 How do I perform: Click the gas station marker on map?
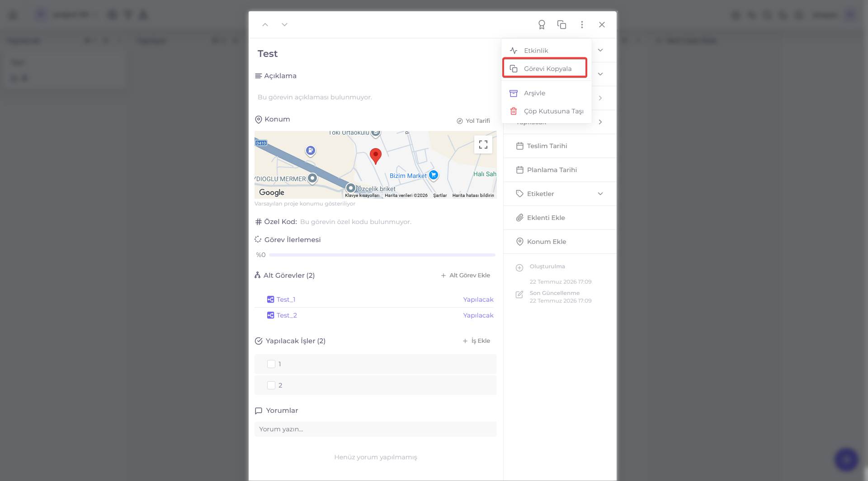310,150
